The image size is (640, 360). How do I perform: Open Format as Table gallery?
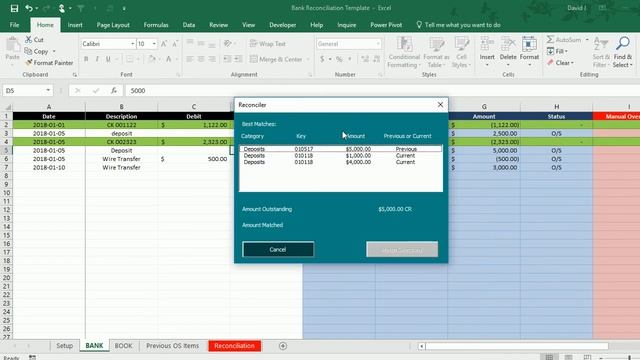coord(436,52)
